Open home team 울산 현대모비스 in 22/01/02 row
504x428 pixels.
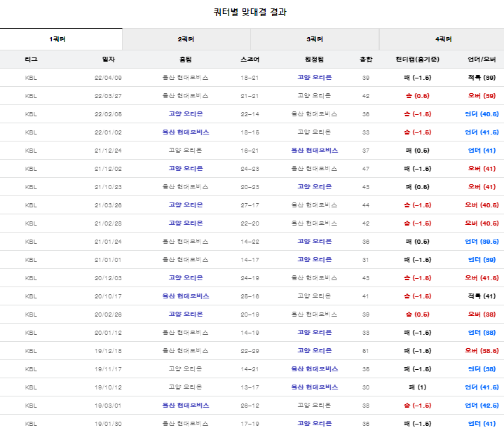pos(186,132)
